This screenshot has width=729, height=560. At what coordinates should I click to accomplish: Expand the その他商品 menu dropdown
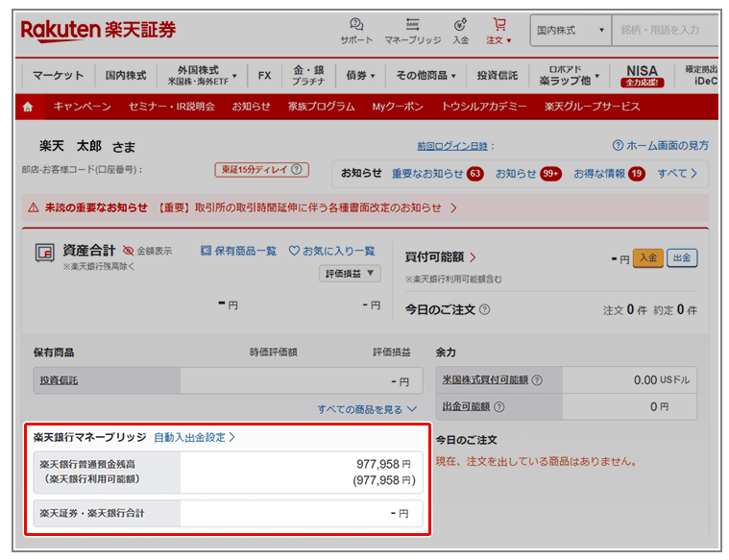[425, 75]
